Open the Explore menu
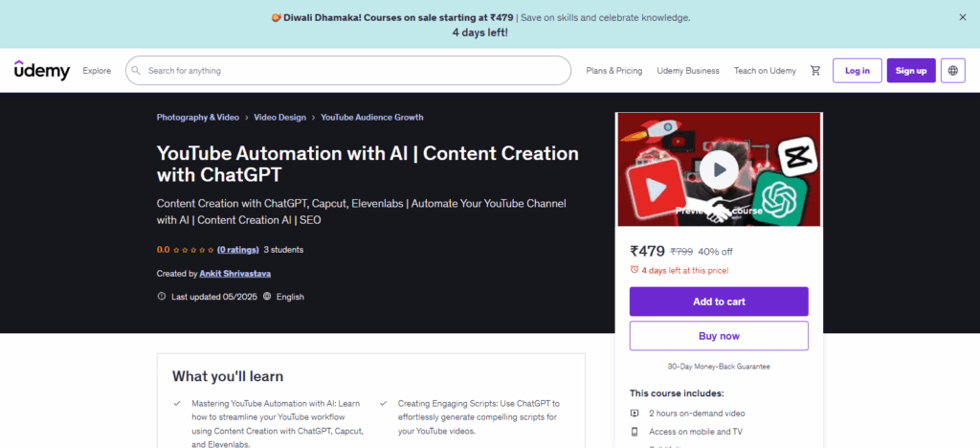Viewport: 980px width, 448px height. pyautogui.click(x=97, y=71)
